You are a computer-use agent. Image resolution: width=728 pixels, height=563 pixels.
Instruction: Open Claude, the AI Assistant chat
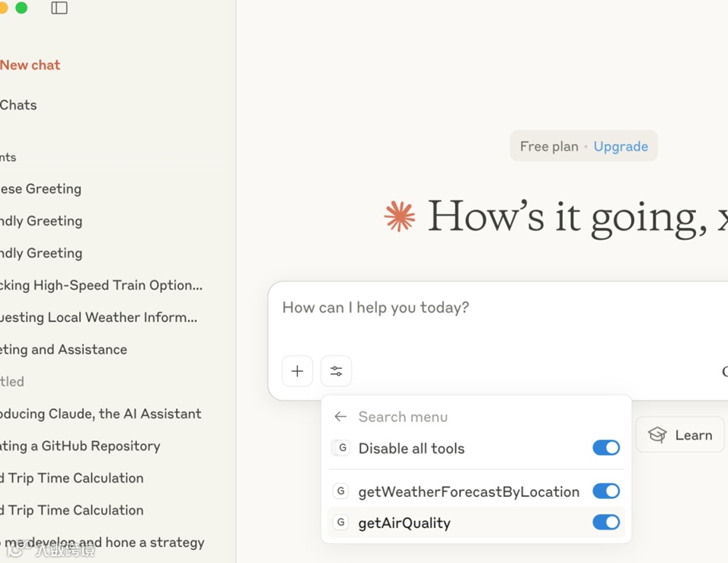[101, 414]
